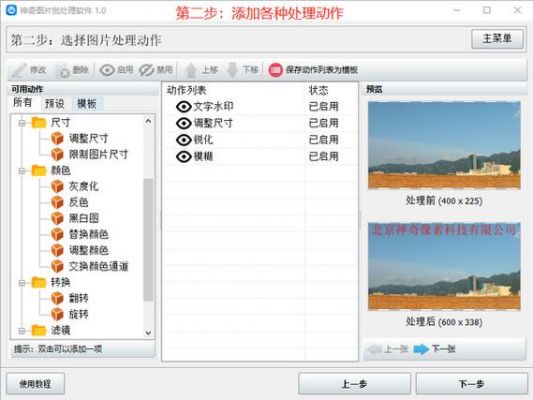Click the 交换颜色通道 cube icon
This screenshot has width=533, height=400.
pyautogui.click(x=57, y=266)
